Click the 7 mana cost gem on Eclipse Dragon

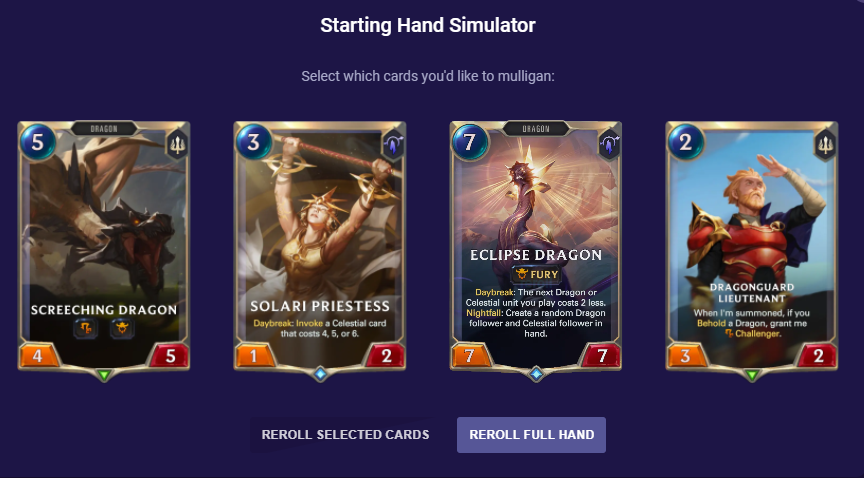(x=469, y=142)
